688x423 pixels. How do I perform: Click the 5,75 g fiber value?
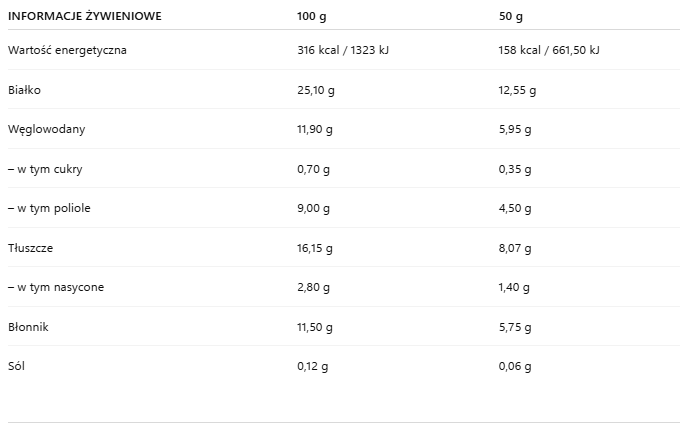coord(514,327)
